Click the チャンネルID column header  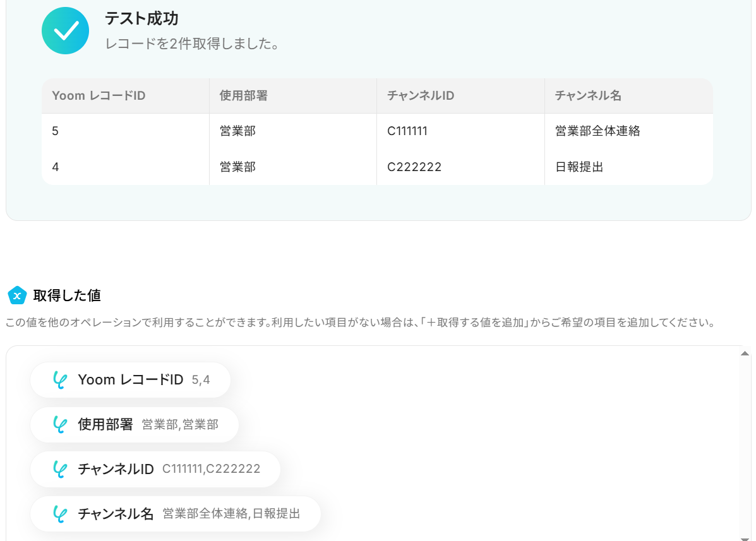(460, 96)
